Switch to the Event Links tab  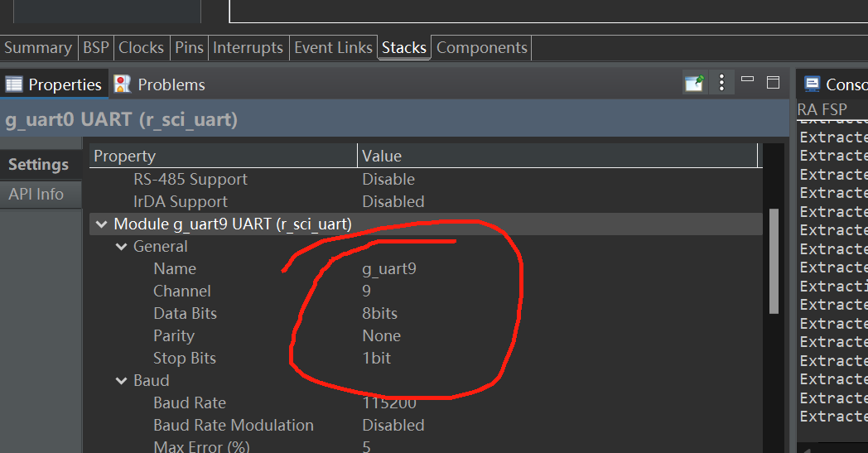coord(333,48)
